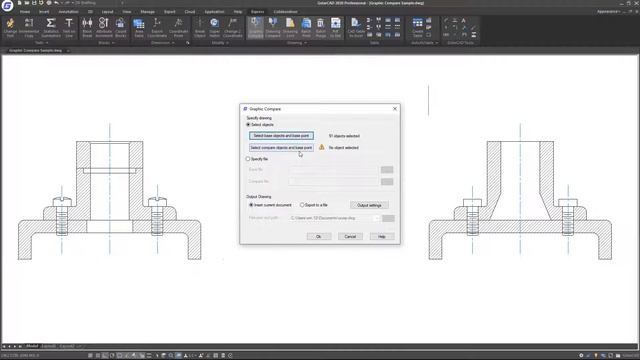Select the Incremental Copy tool
The image size is (640, 360).
[x=29, y=28]
